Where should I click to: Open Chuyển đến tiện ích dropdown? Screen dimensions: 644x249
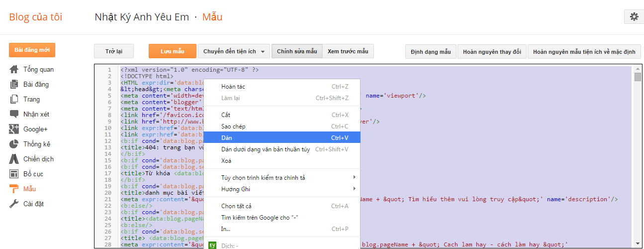pyautogui.click(x=234, y=51)
